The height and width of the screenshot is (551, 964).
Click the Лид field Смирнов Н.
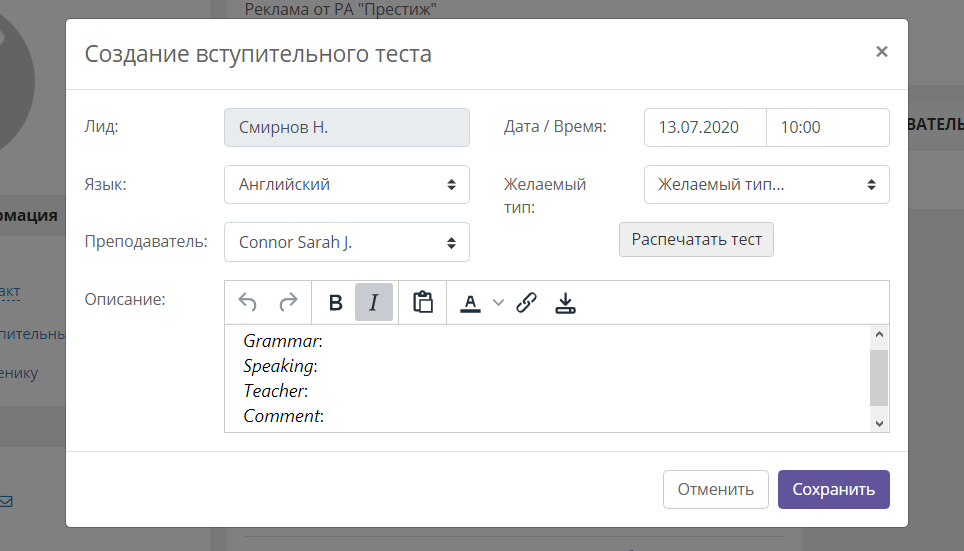tap(347, 127)
